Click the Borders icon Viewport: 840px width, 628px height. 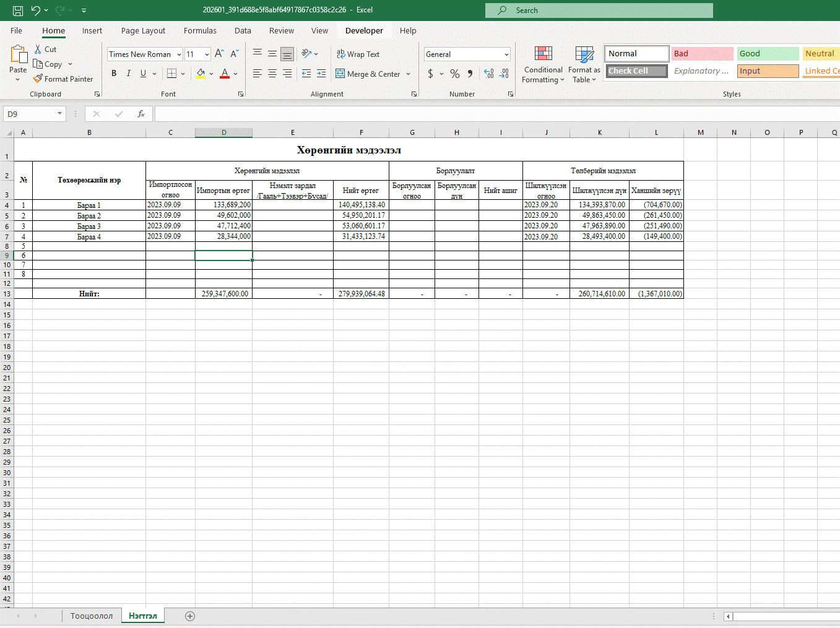click(x=172, y=74)
